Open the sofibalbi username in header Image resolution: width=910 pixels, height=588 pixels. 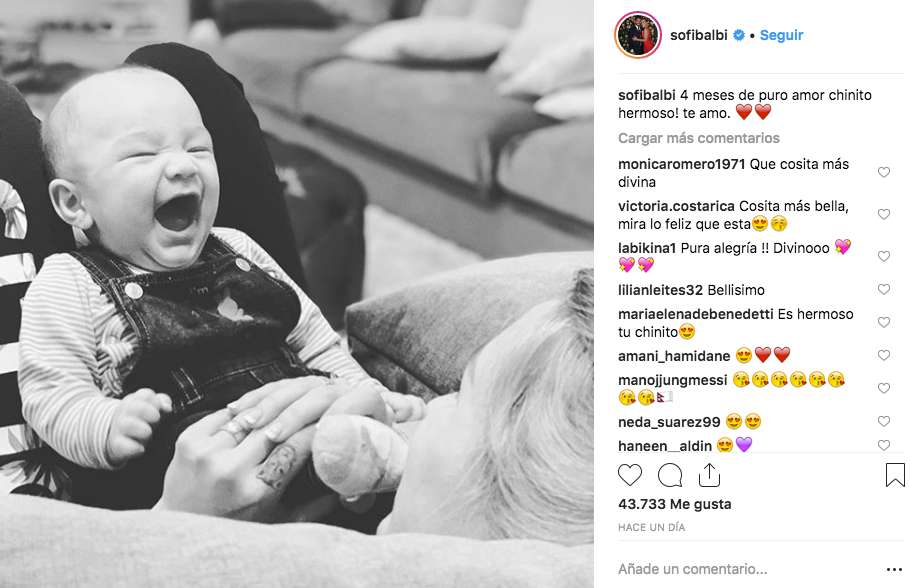coord(698,35)
